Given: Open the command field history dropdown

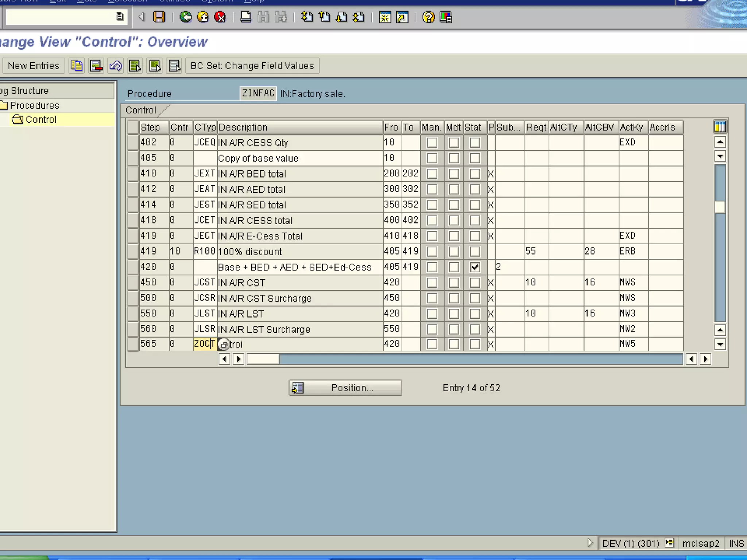Looking at the screenshot, I should coord(120,17).
